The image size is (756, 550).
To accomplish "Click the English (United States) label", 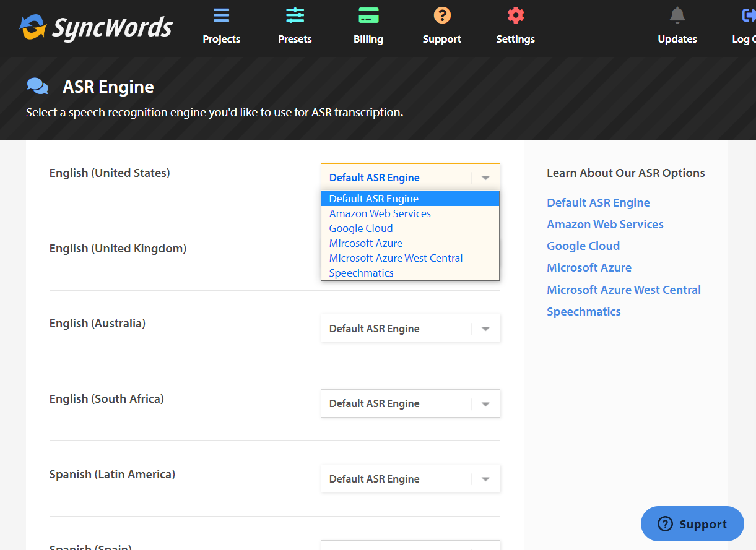I will click(x=110, y=173).
